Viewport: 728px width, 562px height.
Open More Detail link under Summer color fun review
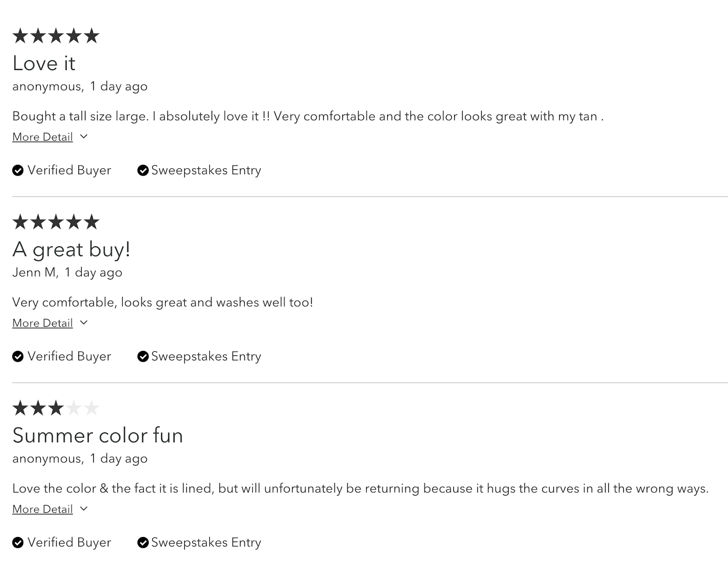(42, 509)
